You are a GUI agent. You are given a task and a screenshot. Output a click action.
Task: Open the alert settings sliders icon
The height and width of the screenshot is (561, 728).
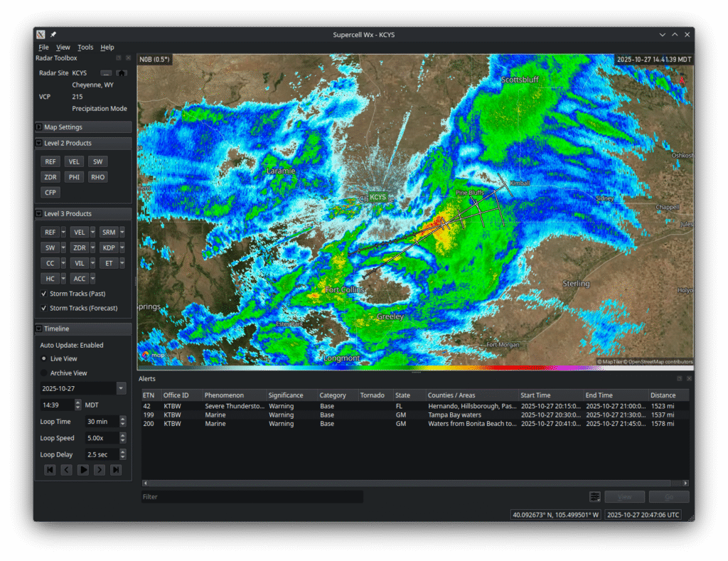tap(595, 497)
